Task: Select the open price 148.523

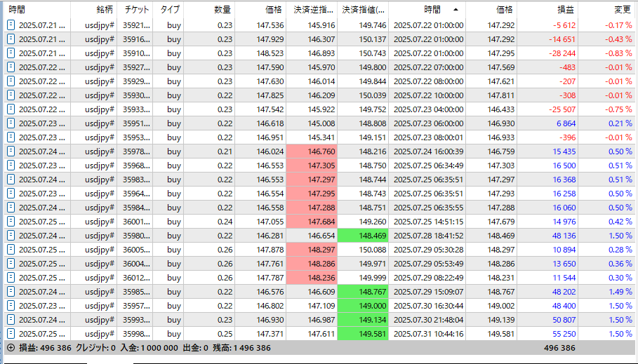Action: click(x=270, y=53)
